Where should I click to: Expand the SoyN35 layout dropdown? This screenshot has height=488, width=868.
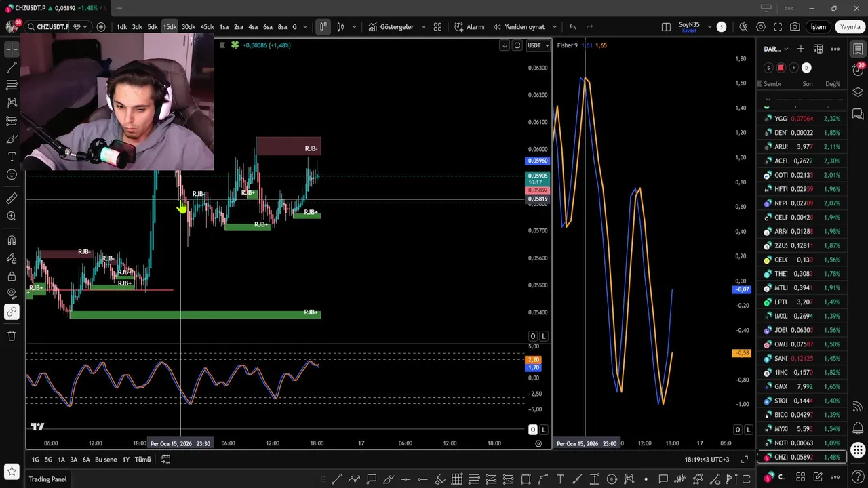tap(710, 27)
